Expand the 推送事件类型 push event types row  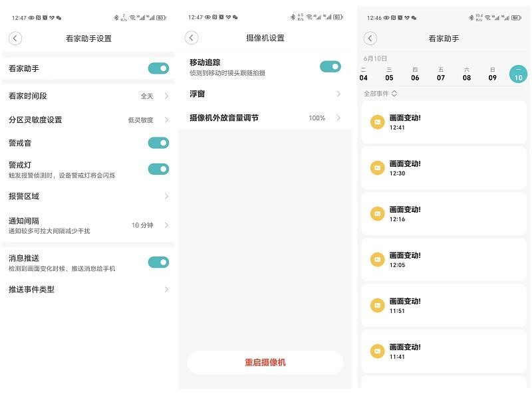(86, 289)
